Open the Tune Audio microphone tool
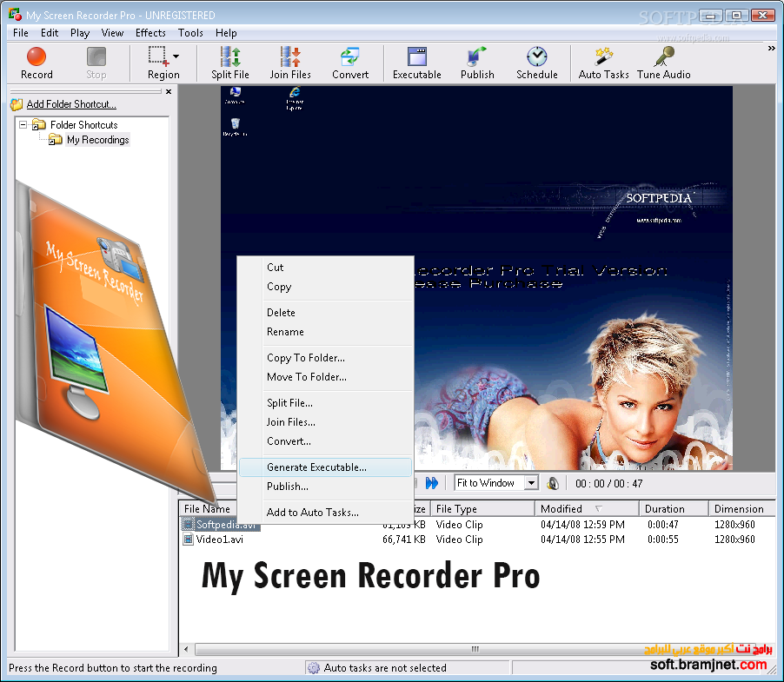784x682 pixels. (663, 63)
